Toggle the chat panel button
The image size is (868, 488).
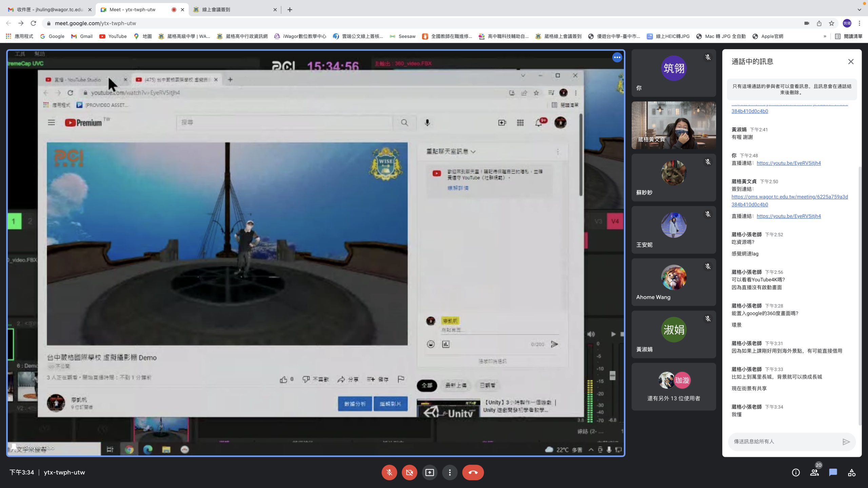[833, 472]
